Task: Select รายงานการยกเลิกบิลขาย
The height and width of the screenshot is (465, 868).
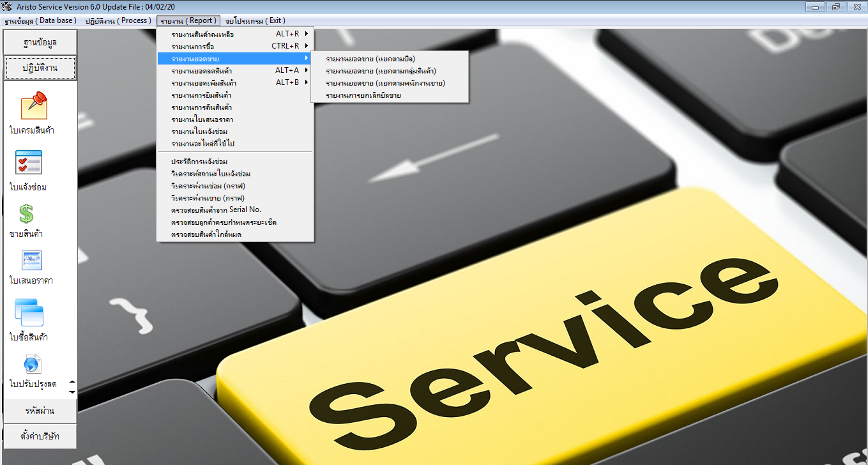Action: pos(390,95)
